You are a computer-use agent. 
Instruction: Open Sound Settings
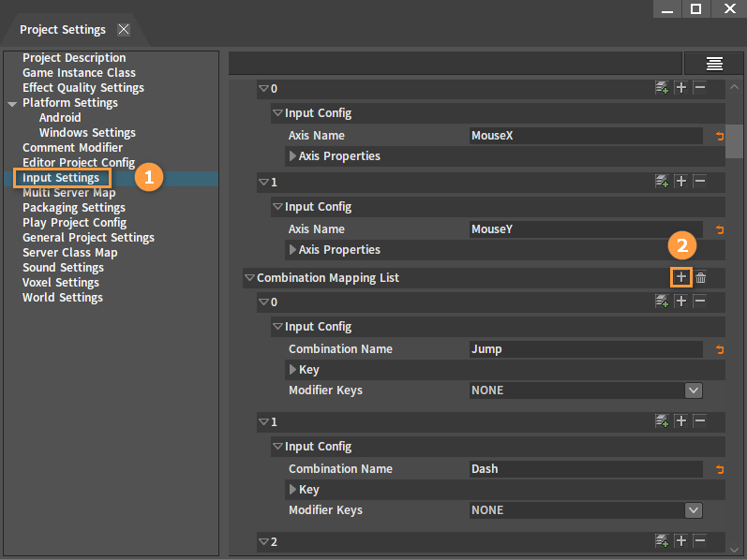point(63,267)
